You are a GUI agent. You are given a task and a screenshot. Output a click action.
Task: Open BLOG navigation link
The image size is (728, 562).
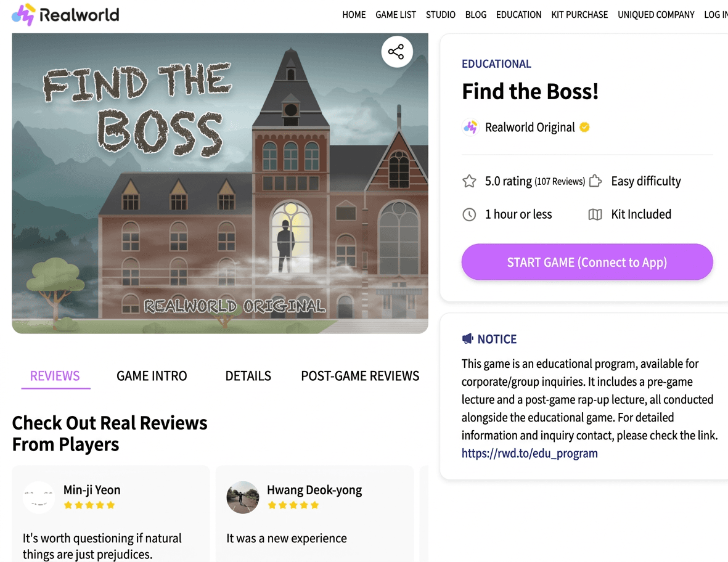click(x=476, y=15)
